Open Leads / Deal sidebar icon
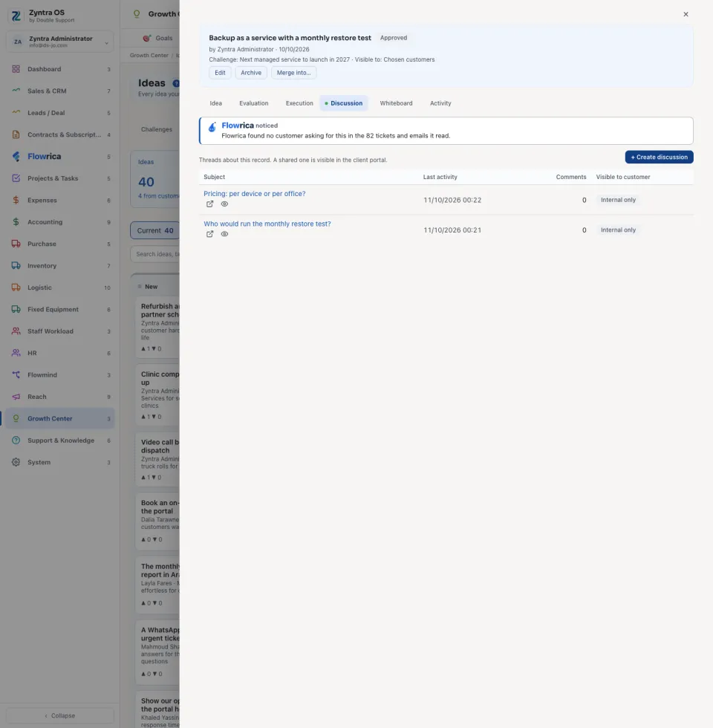 pyautogui.click(x=16, y=113)
